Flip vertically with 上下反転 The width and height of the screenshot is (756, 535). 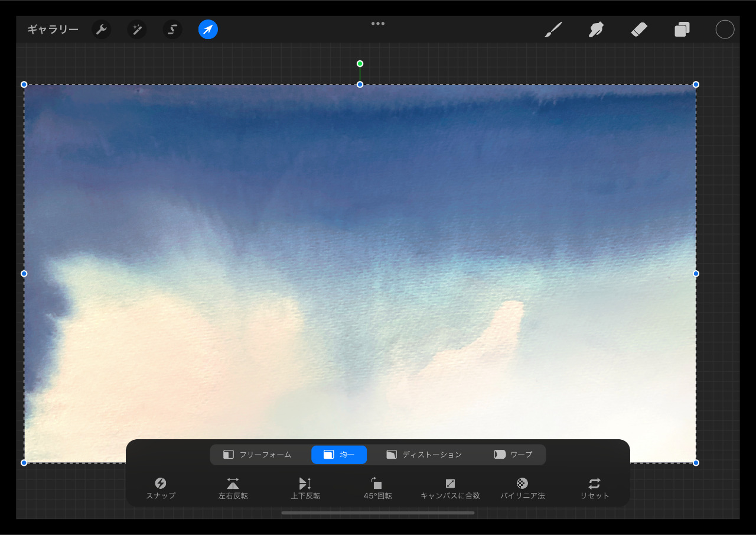point(305,489)
